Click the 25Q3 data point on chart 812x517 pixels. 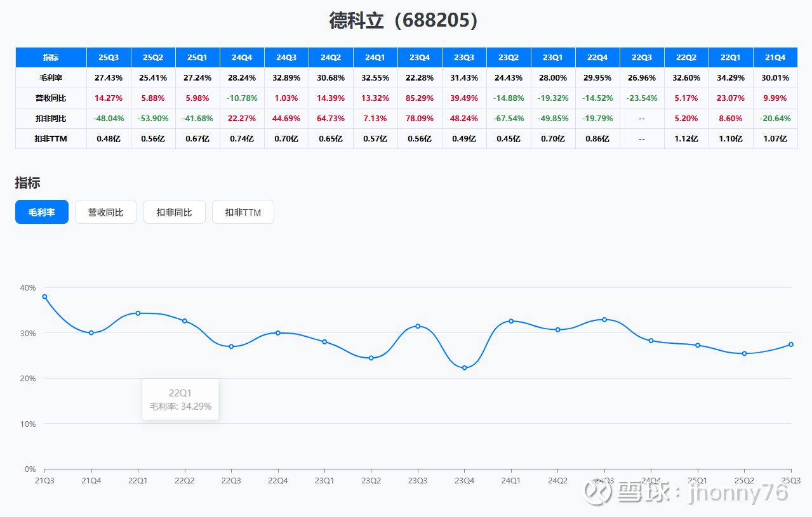pyautogui.click(x=791, y=344)
